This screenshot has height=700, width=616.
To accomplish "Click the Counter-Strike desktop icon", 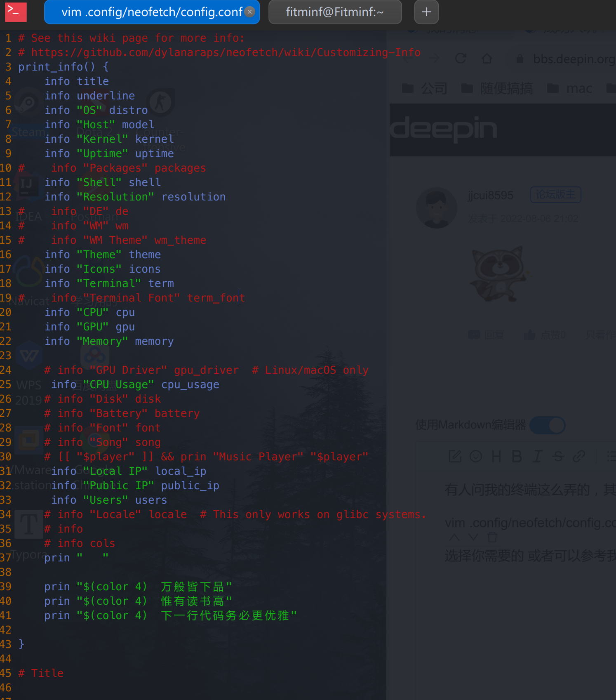I will click(161, 120).
